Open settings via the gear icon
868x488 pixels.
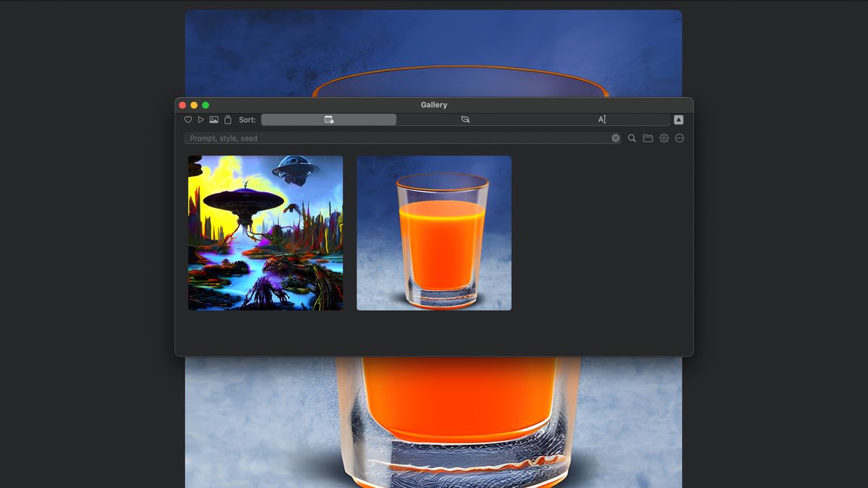[x=663, y=138]
